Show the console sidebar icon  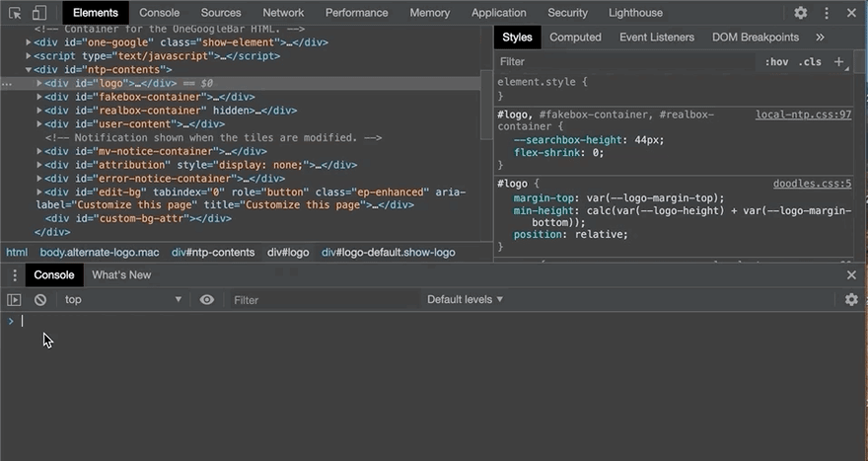click(x=14, y=300)
